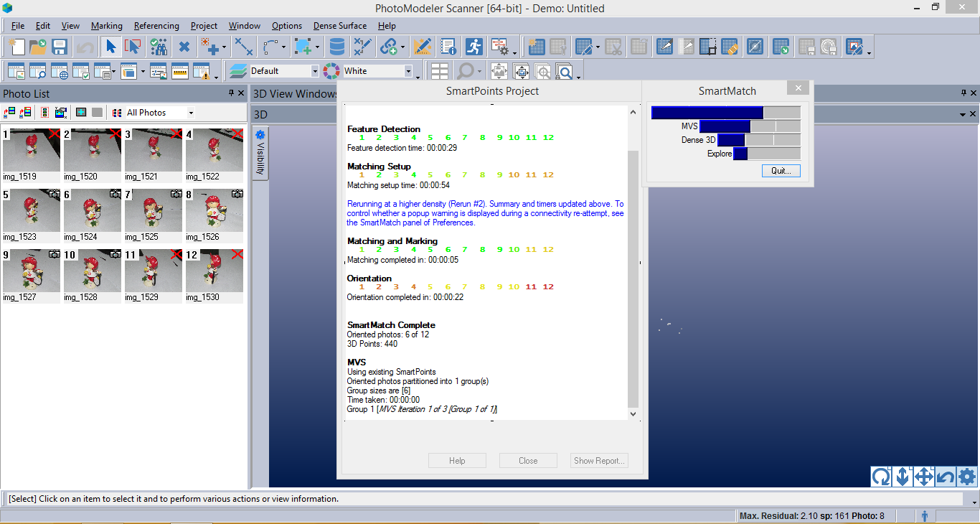Viewport: 980px width, 524px height.
Task: Click the Explore progress bar
Action: (x=767, y=154)
